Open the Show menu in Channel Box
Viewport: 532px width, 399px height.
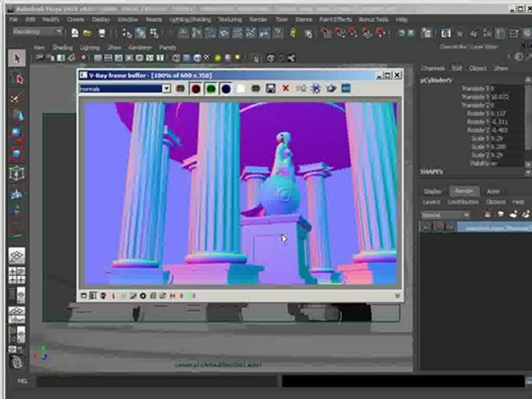(500, 69)
